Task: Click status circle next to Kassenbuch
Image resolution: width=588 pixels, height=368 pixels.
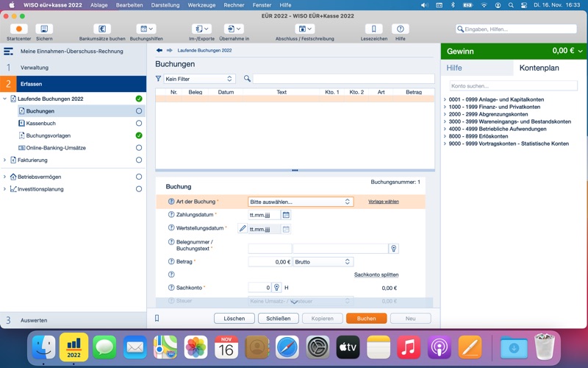Action: click(x=139, y=123)
